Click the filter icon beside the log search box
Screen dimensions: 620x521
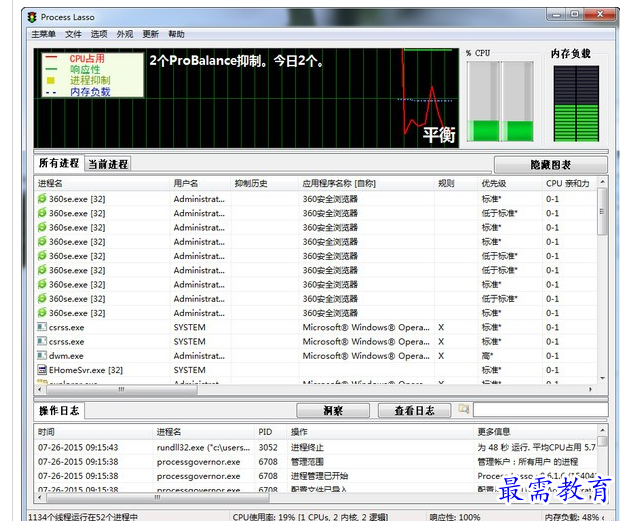pyautogui.click(x=463, y=409)
